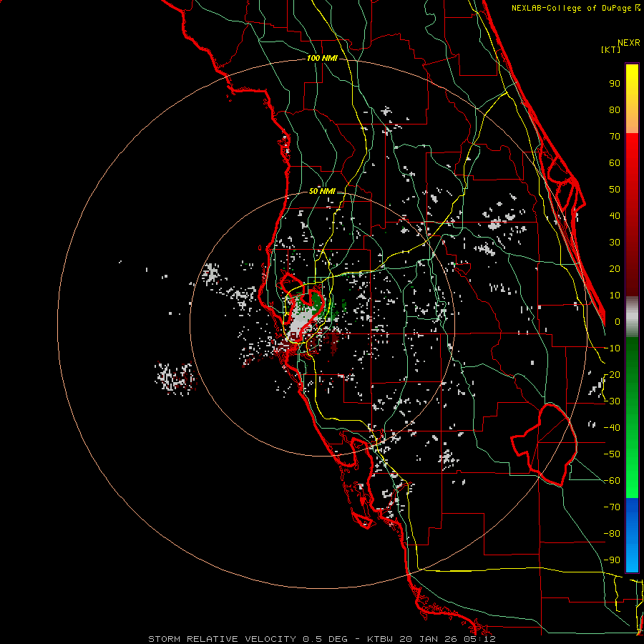This screenshot has height=644, width=644.
Task: Click the 100 NMI range ring label
Action: [x=322, y=58]
